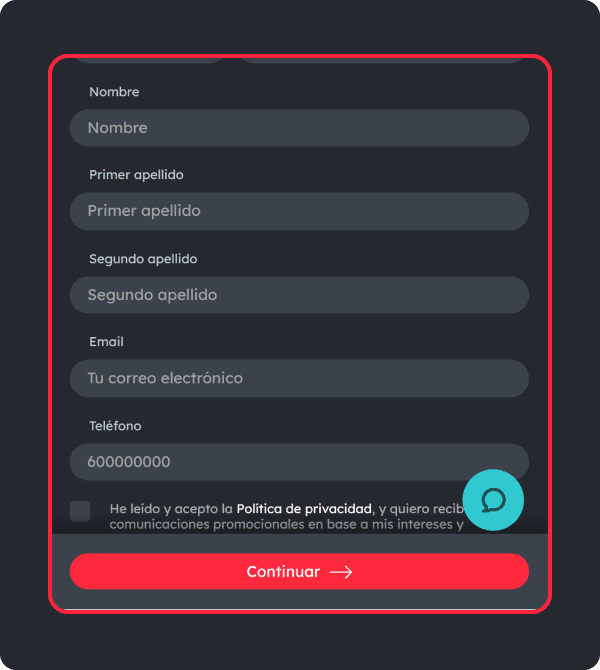Click the Nombre label above the field
Image resolution: width=600 pixels, height=670 pixels.
[114, 92]
